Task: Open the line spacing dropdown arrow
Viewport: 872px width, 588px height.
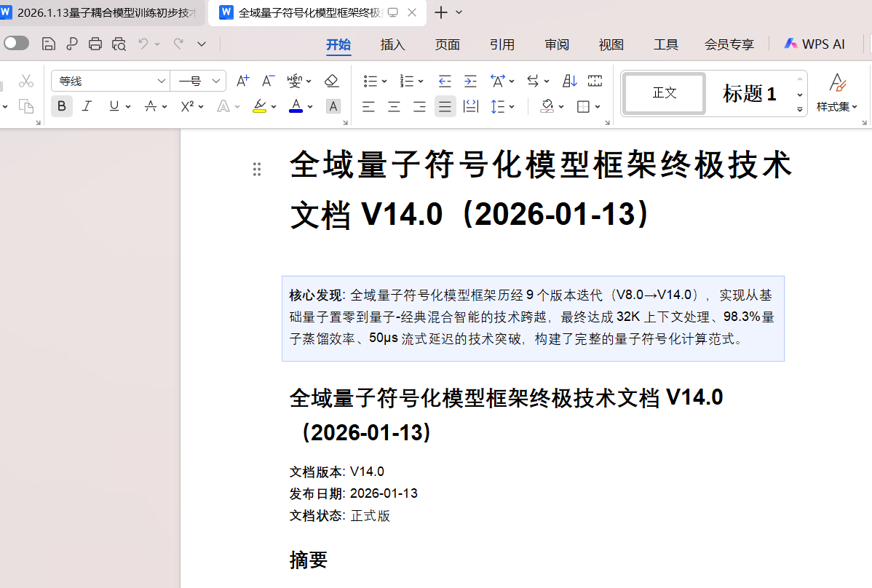Action: pos(512,106)
